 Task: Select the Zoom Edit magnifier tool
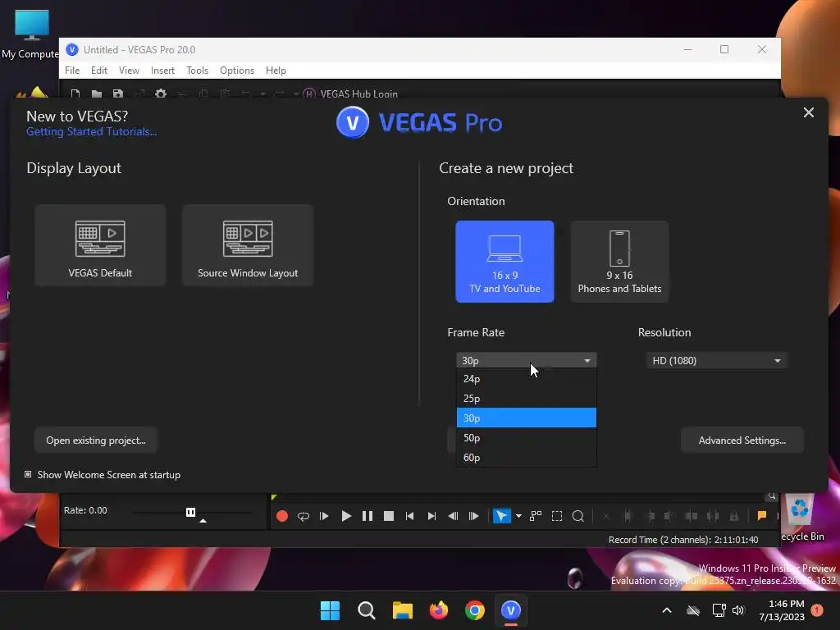578,516
